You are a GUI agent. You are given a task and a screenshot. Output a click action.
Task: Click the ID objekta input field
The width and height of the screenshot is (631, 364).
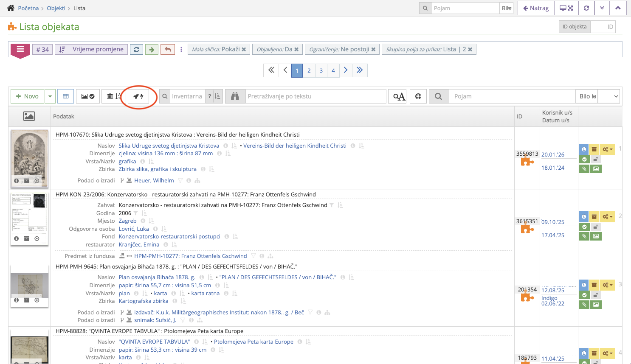pyautogui.click(x=602, y=27)
